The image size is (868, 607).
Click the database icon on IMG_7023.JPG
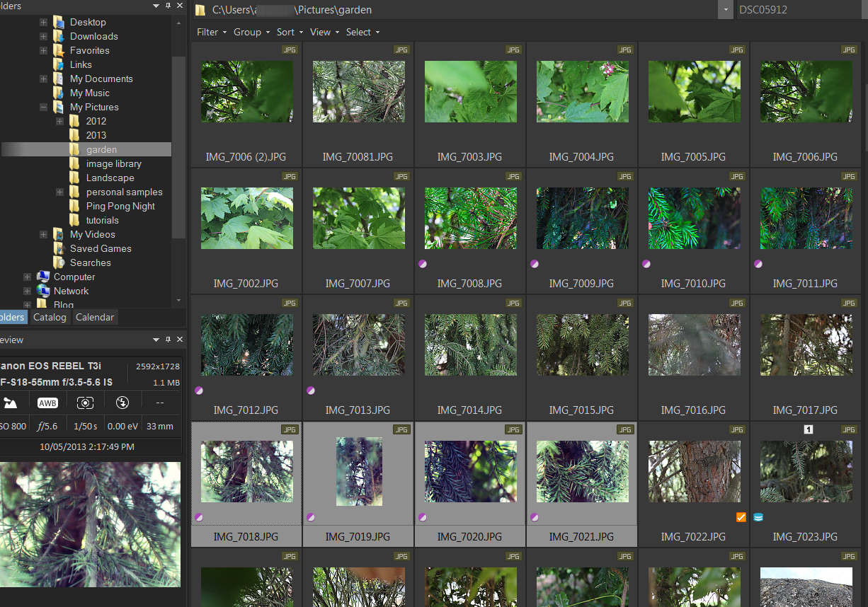(x=758, y=517)
